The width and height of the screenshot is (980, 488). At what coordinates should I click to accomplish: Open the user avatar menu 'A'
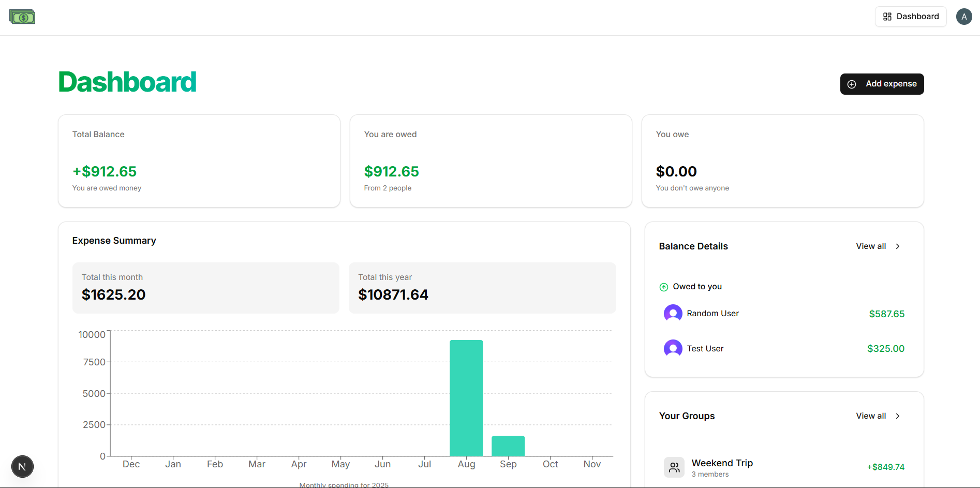coord(963,17)
